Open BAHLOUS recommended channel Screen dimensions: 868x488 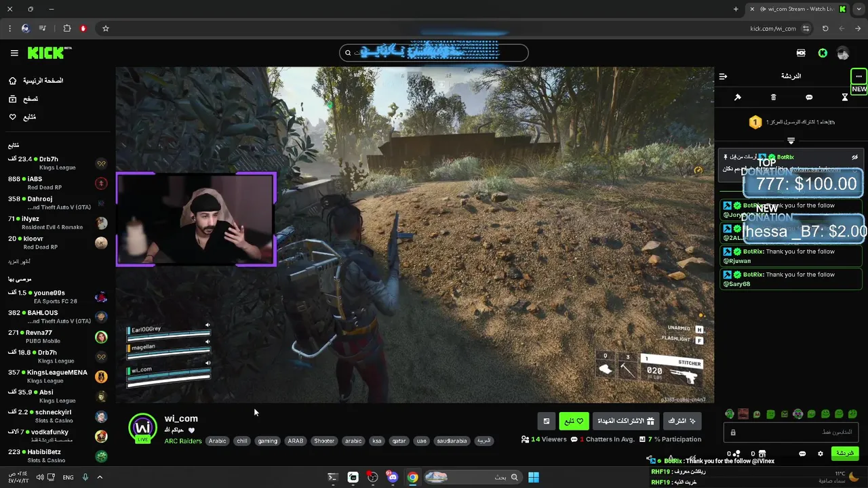point(57,317)
